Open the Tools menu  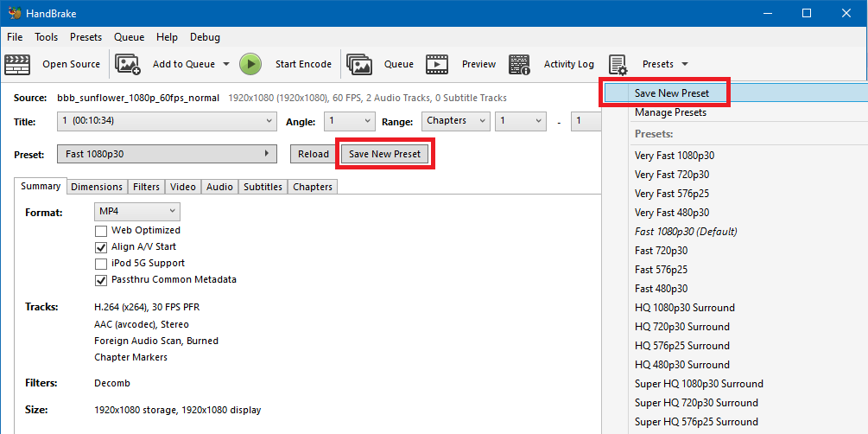pyautogui.click(x=46, y=37)
